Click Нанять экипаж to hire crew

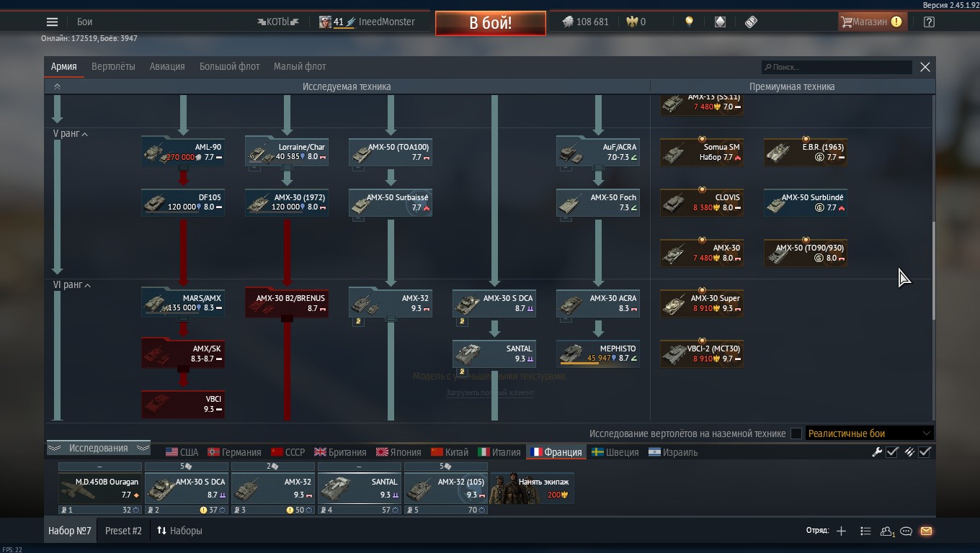532,488
